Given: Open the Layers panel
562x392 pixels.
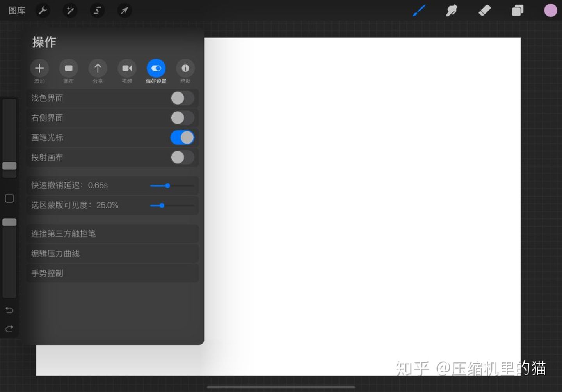Looking at the screenshot, I should coord(518,11).
